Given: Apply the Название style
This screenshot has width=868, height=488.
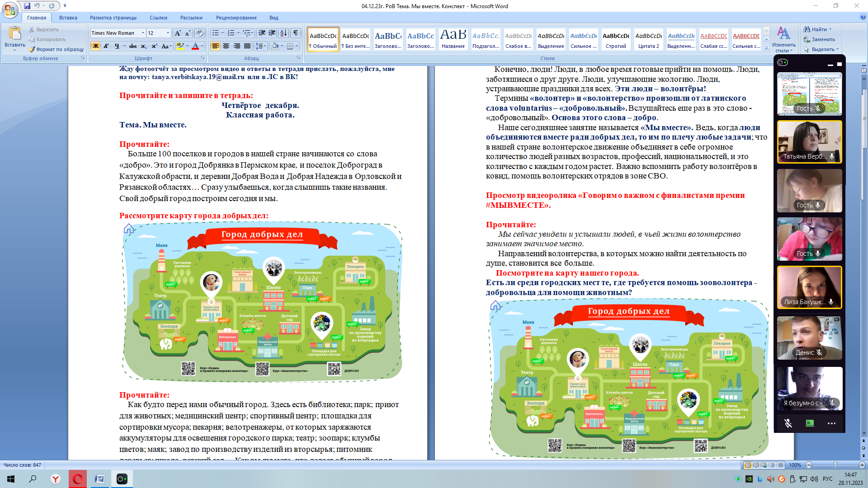Looking at the screenshot, I should click(453, 40).
